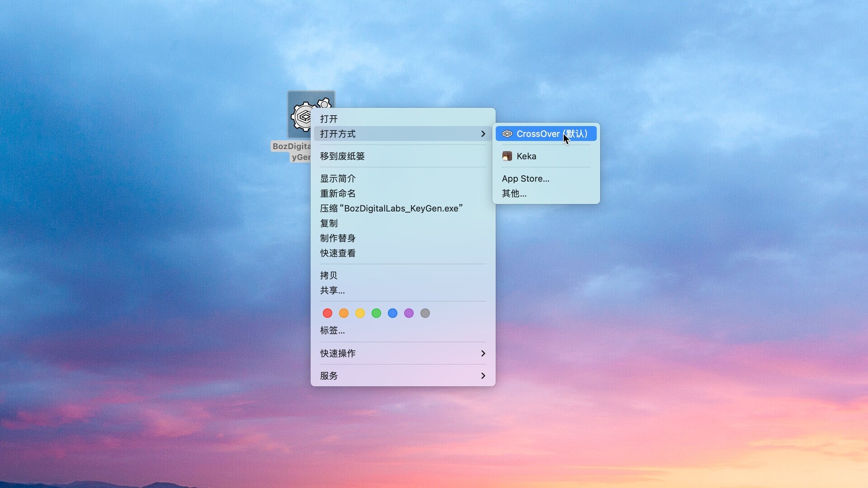Apply the green tag color
The image size is (868, 488).
click(x=376, y=313)
